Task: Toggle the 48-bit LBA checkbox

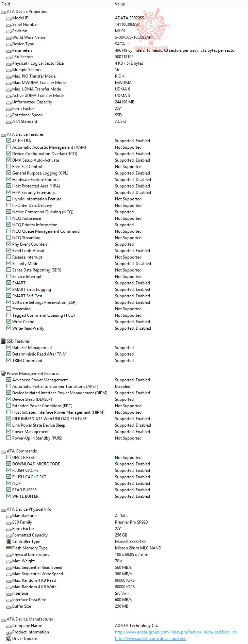Action: [x=9, y=141]
